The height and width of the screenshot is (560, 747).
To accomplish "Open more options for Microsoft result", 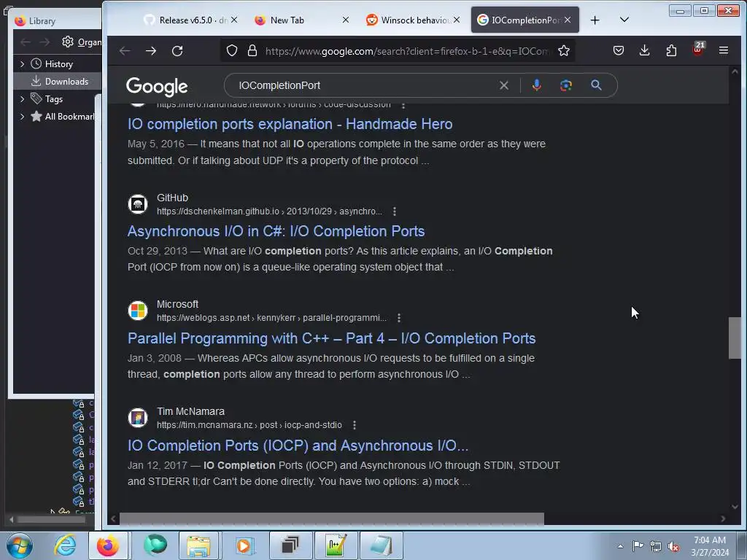I will 399,318.
